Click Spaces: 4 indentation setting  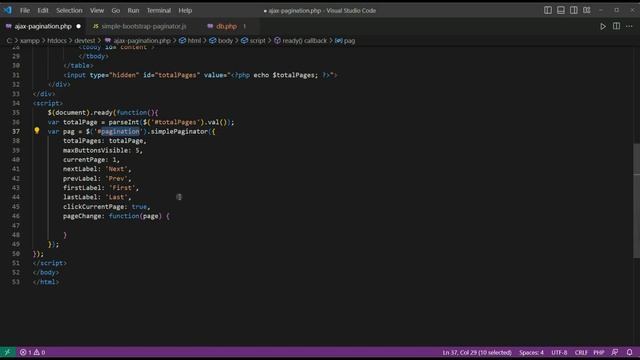(531, 352)
